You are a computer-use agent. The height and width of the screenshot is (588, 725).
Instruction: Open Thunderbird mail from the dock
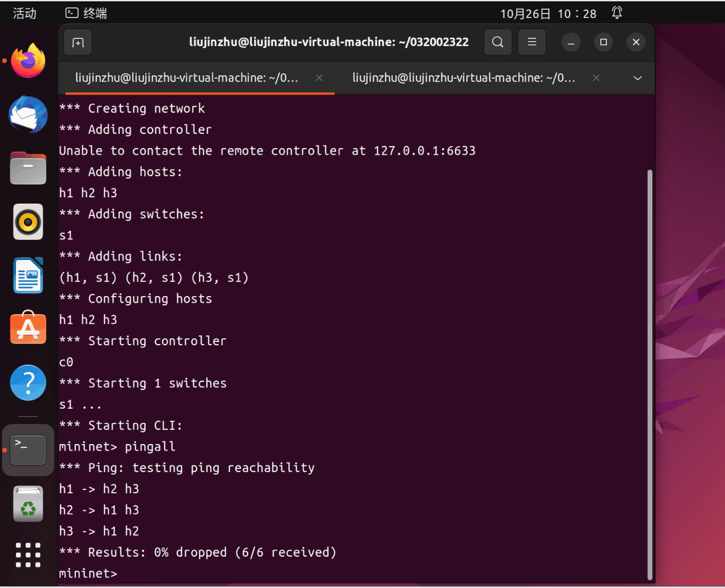tap(28, 115)
